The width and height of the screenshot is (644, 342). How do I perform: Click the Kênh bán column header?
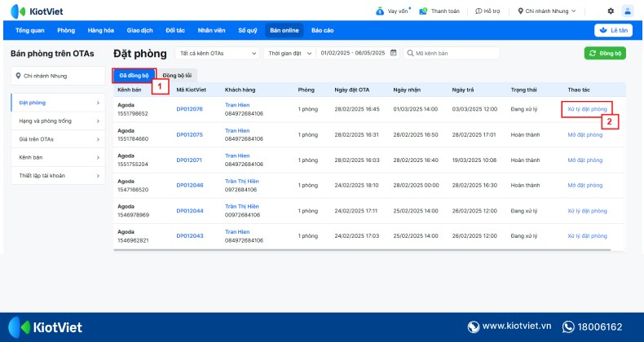pos(129,90)
